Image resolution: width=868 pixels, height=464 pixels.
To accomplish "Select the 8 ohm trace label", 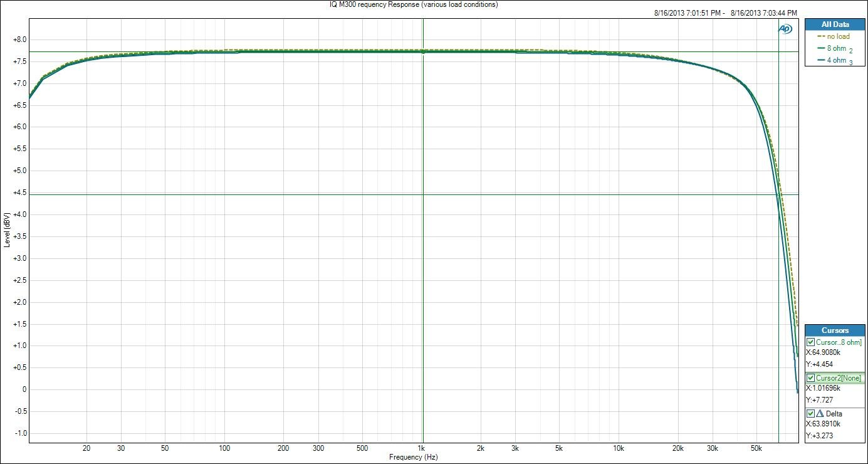I will click(x=837, y=48).
